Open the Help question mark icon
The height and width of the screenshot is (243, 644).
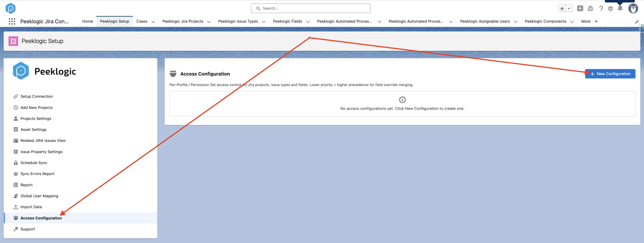601,8
